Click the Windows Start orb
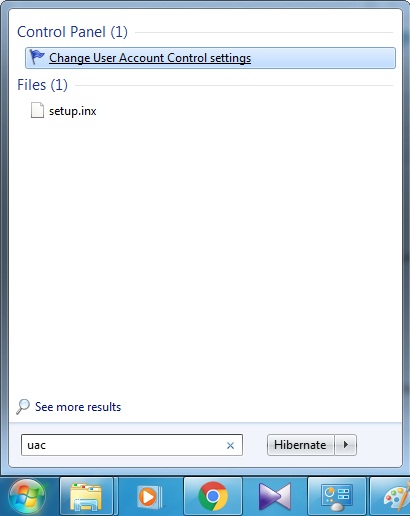410x516 pixels. coord(27,497)
